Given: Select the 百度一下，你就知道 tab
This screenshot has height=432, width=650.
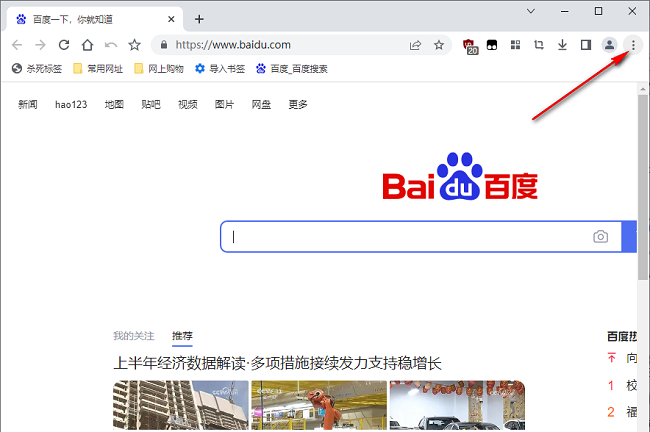Looking at the screenshot, I should (95, 19).
